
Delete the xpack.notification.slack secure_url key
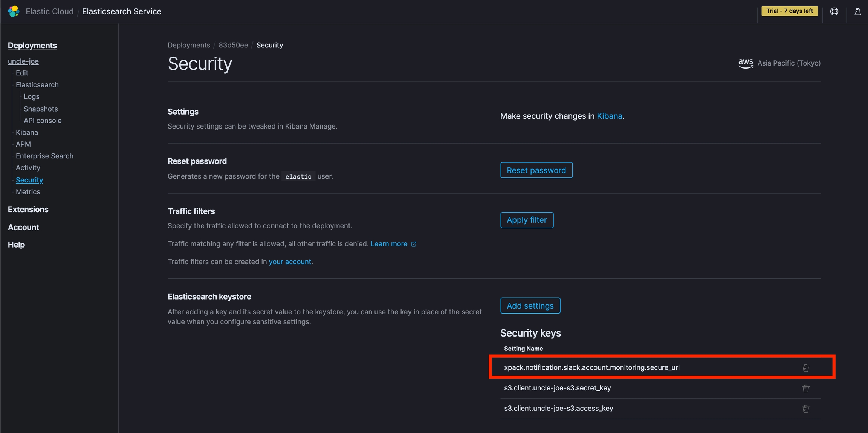click(x=805, y=368)
